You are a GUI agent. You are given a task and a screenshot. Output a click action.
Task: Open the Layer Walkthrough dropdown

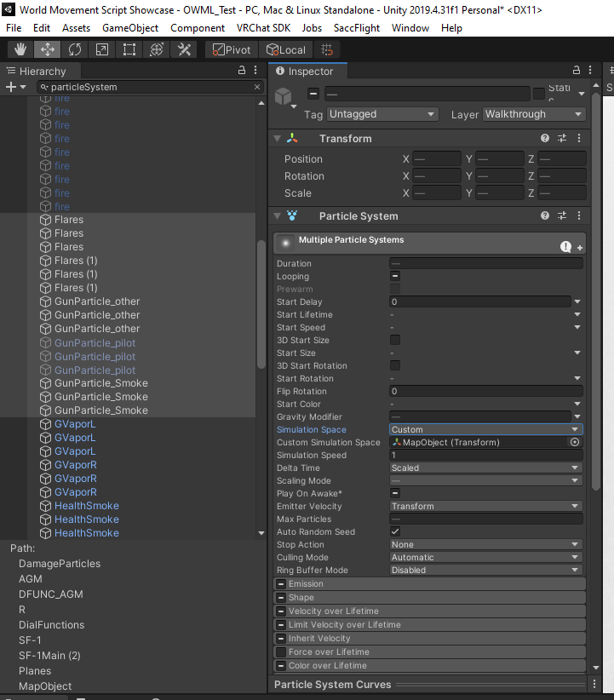[x=534, y=114]
